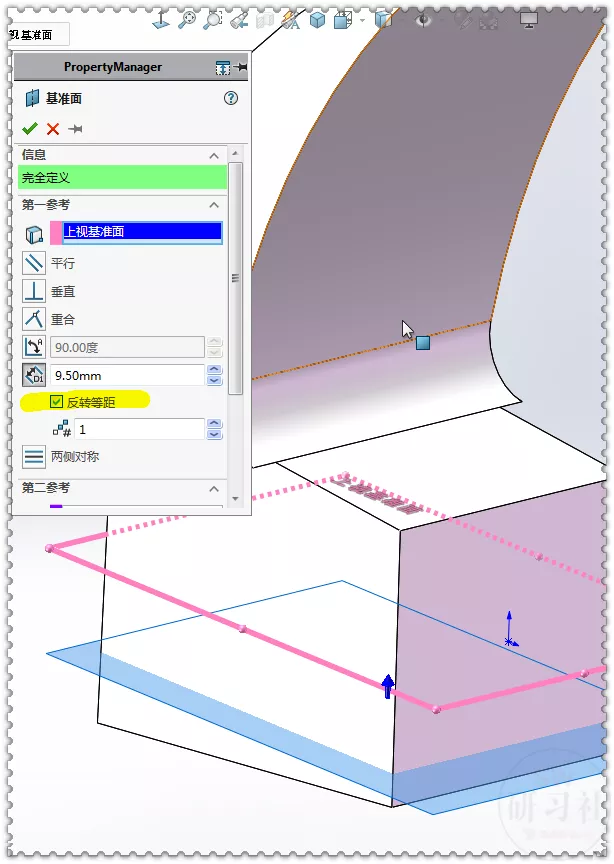Decrease the 9.50mm offset value
Viewport: 614px width, 864px height.
[x=214, y=380]
